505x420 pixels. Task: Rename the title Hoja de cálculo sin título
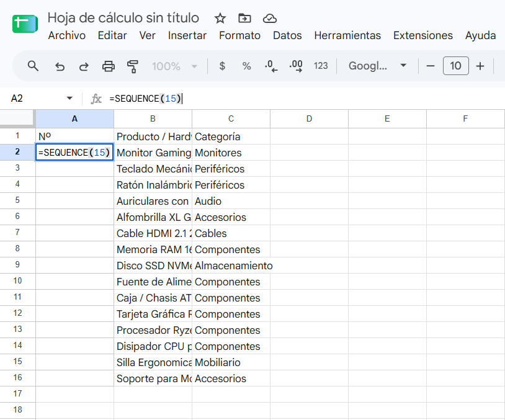(123, 18)
